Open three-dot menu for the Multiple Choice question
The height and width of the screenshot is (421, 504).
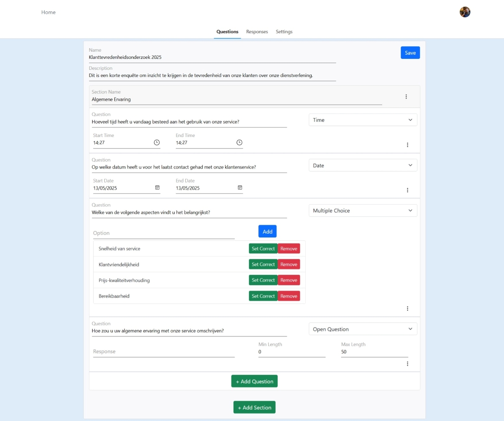(407, 309)
